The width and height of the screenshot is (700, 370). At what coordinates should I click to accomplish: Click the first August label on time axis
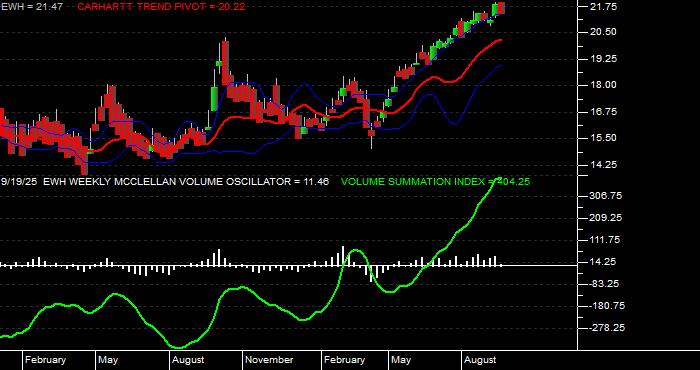click(188, 360)
